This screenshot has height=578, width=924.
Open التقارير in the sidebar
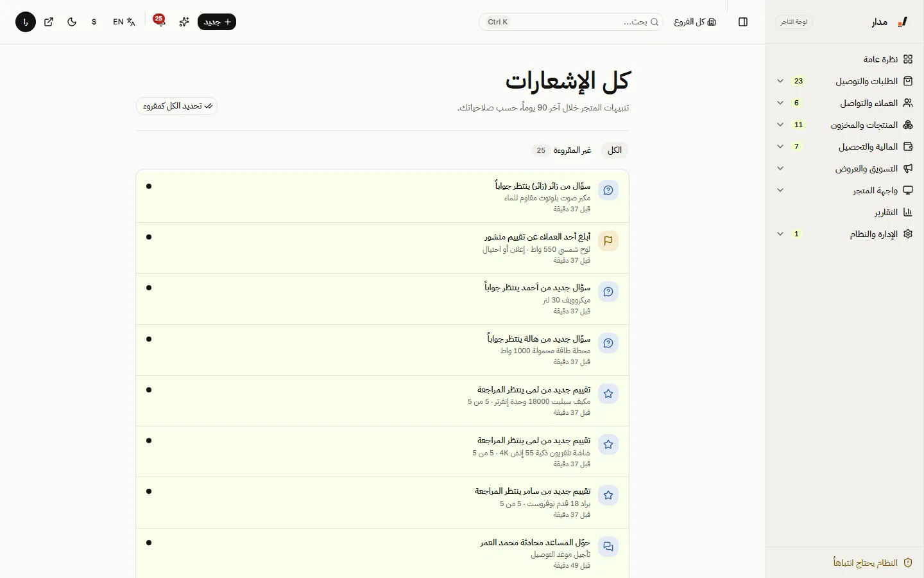[x=844, y=212]
